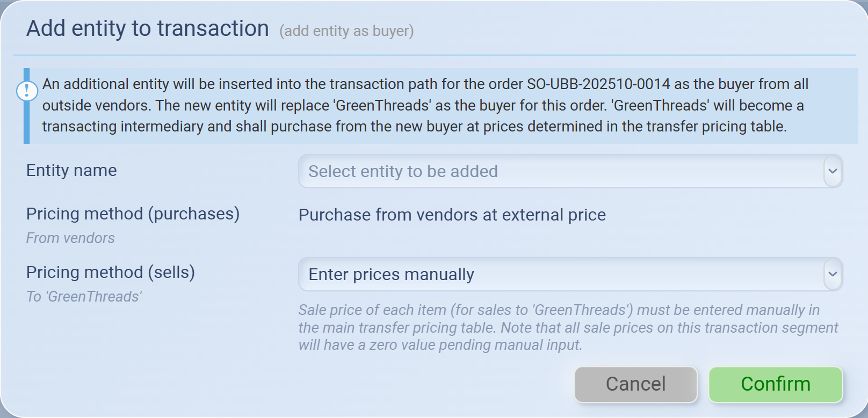Screen dimensions: 868x418
Task: Click the italic sale price help note
Action: click(x=568, y=327)
